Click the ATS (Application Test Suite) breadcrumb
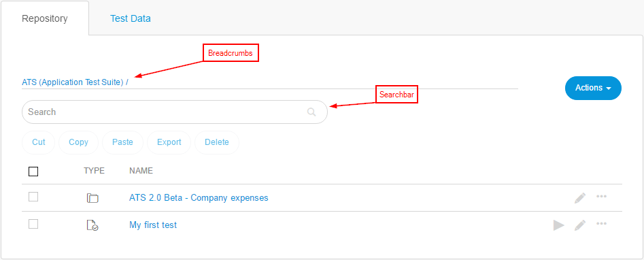644x260 pixels. pyautogui.click(x=73, y=82)
